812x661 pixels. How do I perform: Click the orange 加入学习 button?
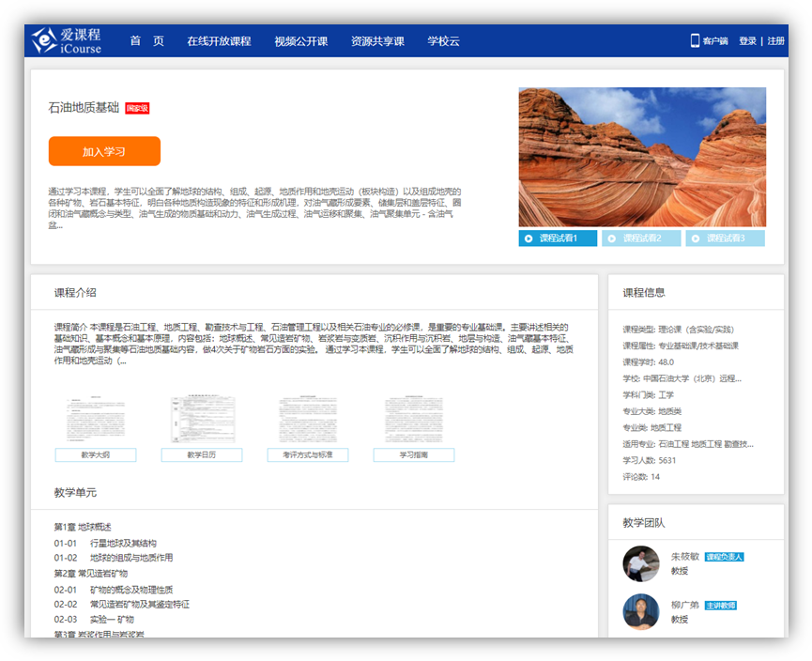[104, 151]
